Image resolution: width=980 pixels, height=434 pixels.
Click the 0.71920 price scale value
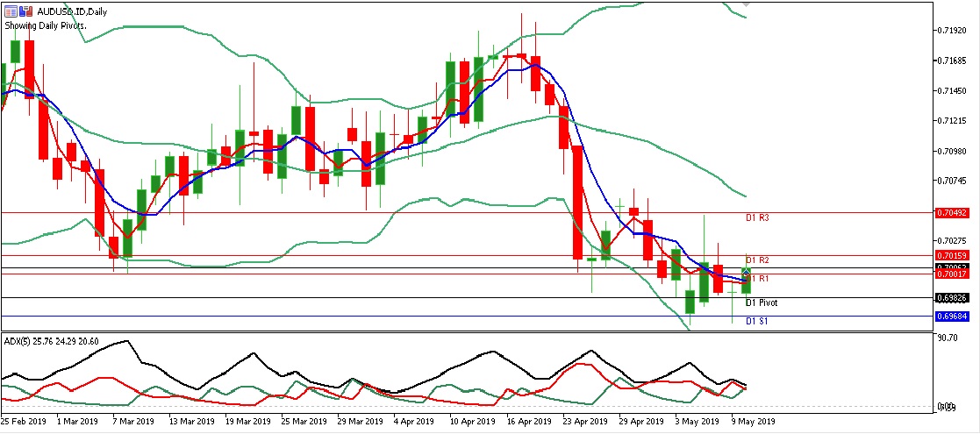pyautogui.click(x=951, y=30)
